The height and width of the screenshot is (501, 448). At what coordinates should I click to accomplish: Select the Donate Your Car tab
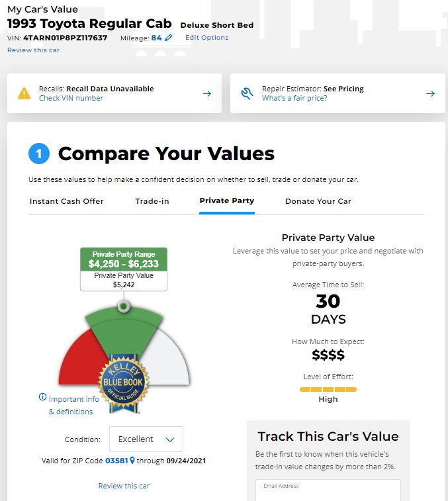[318, 201]
